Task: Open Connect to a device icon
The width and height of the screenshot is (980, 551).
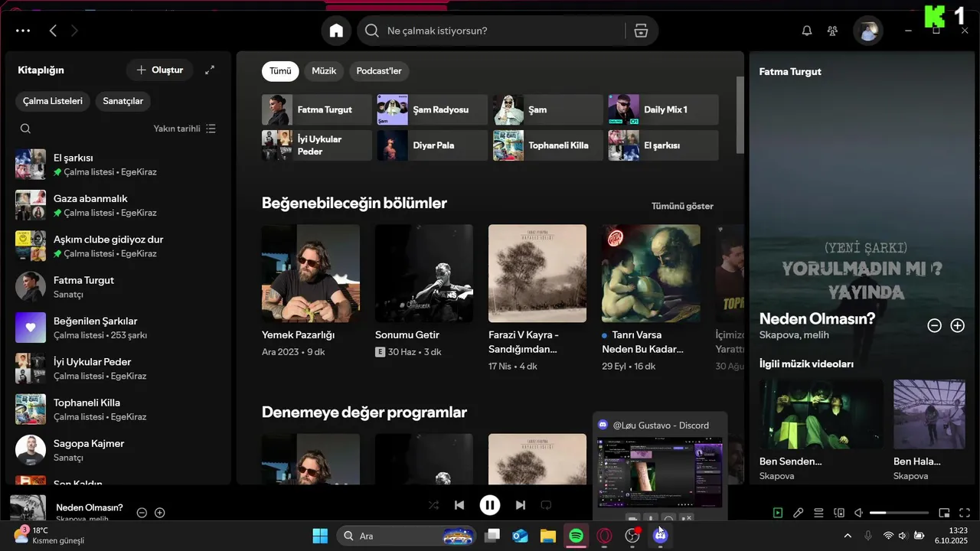Action: point(839,513)
